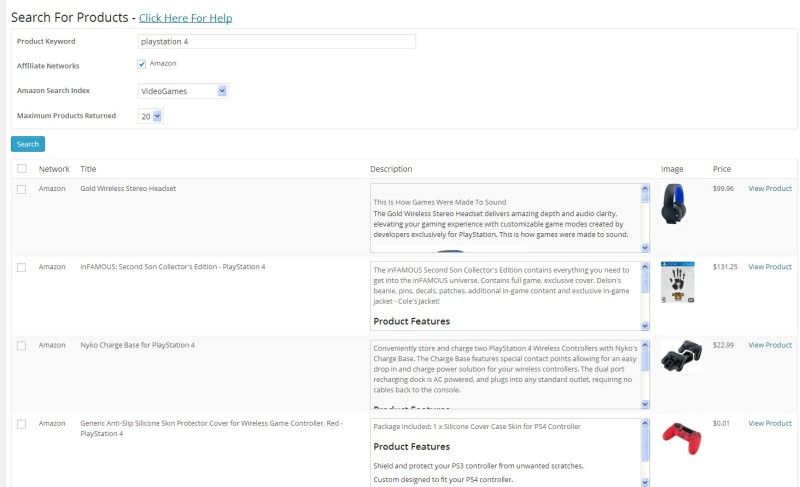Open the Amazon Search Index dropdown
Viewport: 800px width, 487px height.
(x=183, y=91)
